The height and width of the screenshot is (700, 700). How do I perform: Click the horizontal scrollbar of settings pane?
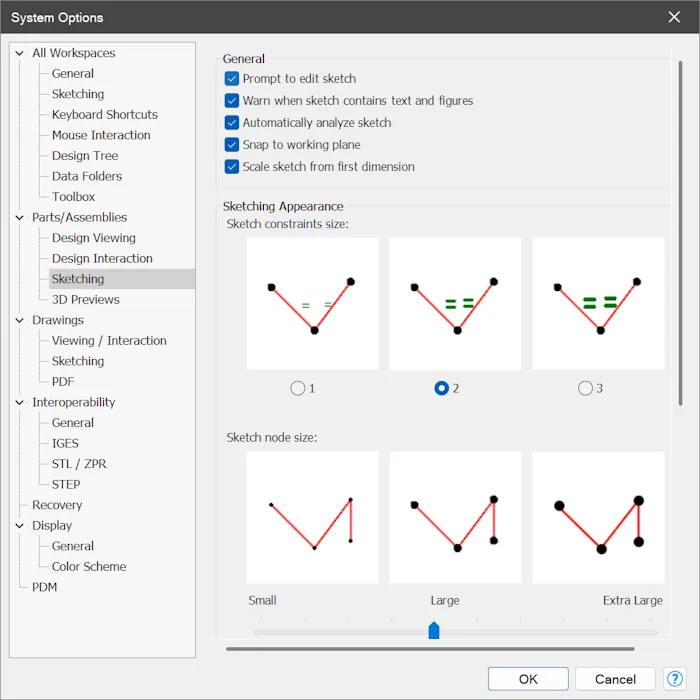430,649
